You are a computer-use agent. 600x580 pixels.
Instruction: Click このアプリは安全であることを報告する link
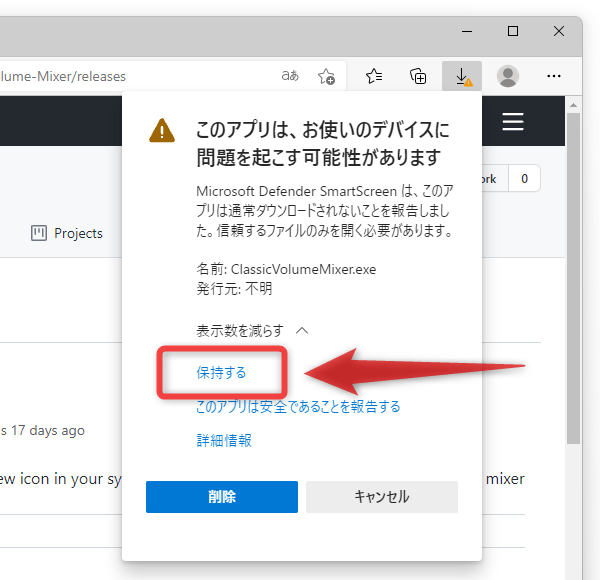(x=298, y=406)
